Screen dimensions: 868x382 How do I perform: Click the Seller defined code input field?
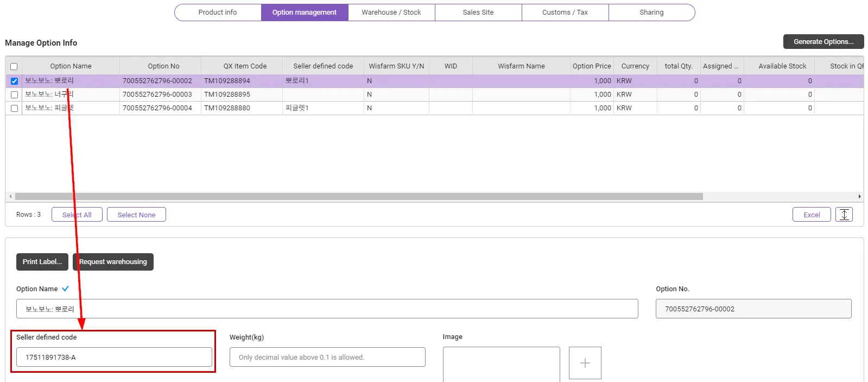[114, 357]
